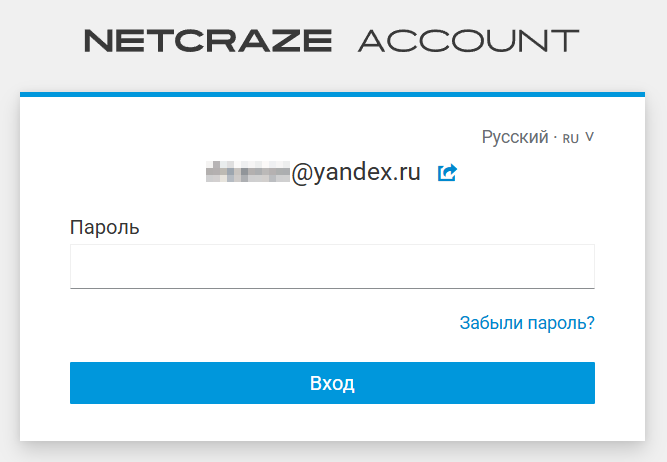This screenshot has height=462, width=667.
Task: Click the blurred username part of email
Action: (247, 173)
